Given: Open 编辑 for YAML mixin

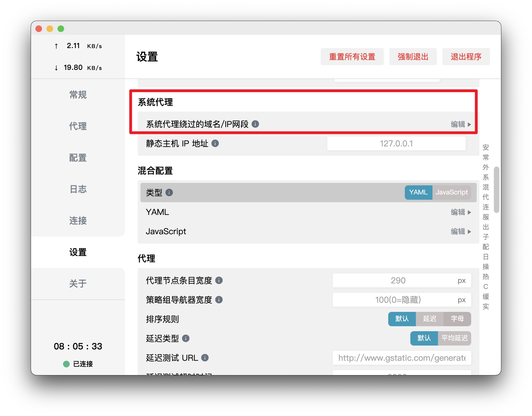Looking at the screenshot, I should point(460,212).
